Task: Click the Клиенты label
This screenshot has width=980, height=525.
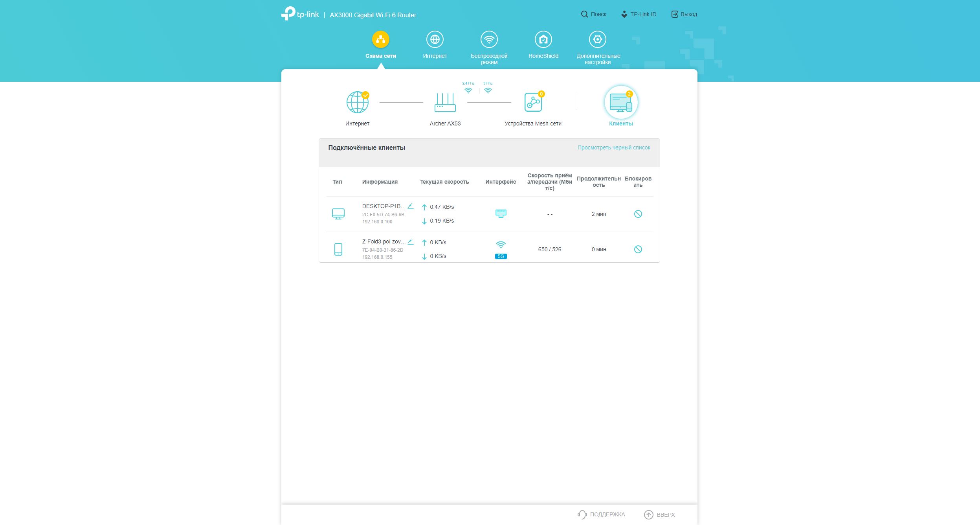Action: pyautogui.click(x=621, y=123)
